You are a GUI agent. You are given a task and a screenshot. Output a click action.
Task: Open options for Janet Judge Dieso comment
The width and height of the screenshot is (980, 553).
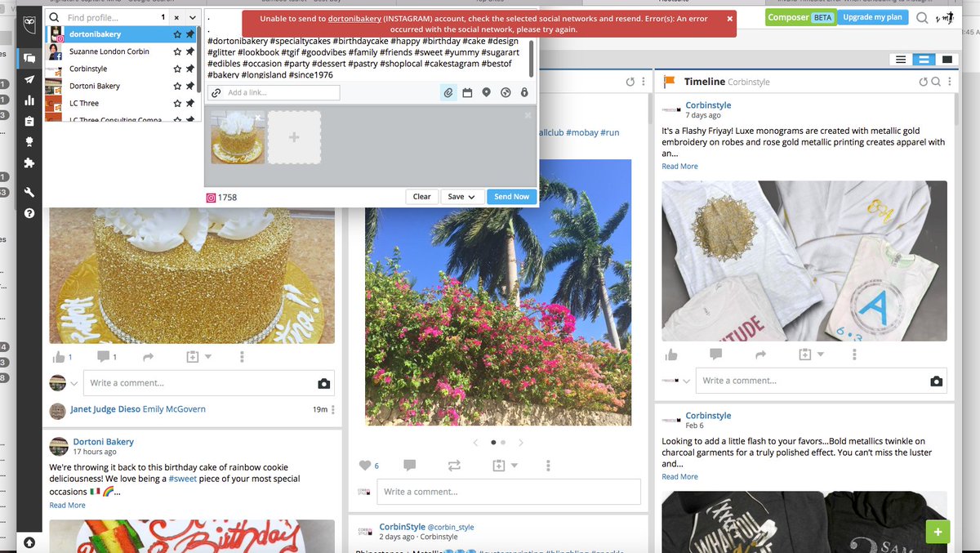point(332,409)
